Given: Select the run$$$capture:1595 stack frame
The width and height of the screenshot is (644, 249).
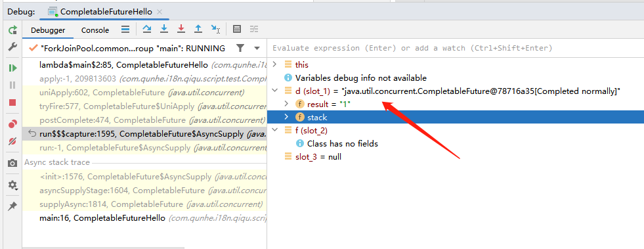Looking at the screenshot, I should [x=144, y=134].
